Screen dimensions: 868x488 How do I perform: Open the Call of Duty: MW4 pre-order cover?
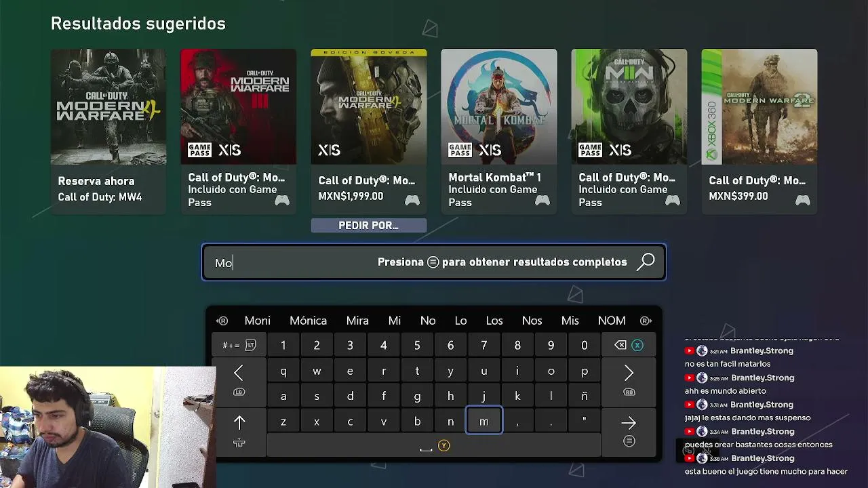pos(108,106)
